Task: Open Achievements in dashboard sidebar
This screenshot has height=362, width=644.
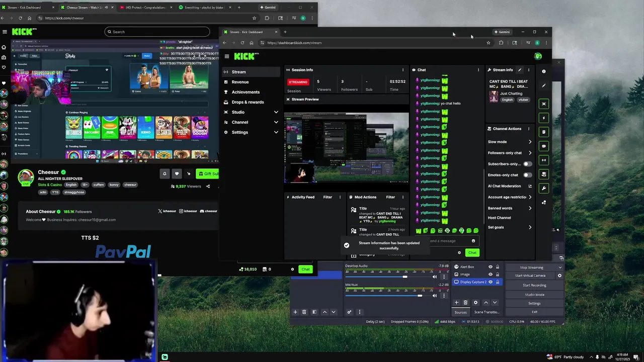Action: (x=251, y=92)
